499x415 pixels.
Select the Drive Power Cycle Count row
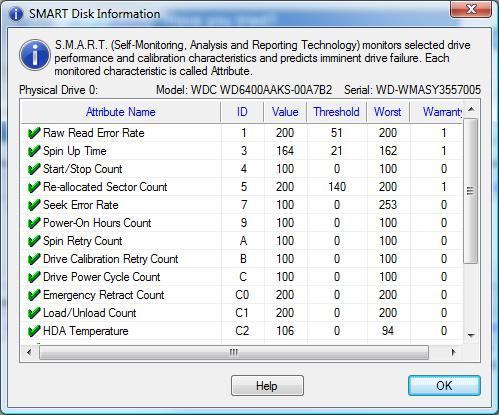[x=242, y=277]
